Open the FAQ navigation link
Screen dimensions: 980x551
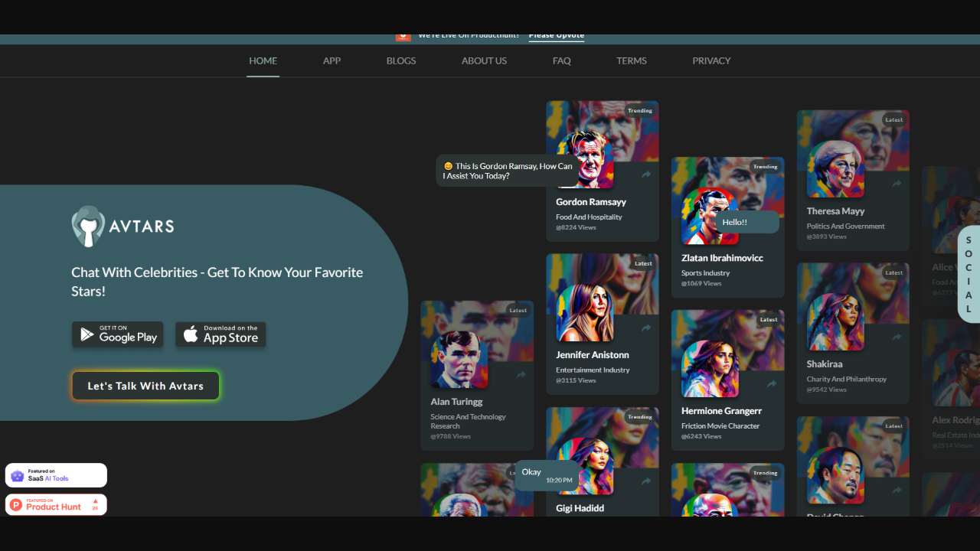click(x=562, y=60)
